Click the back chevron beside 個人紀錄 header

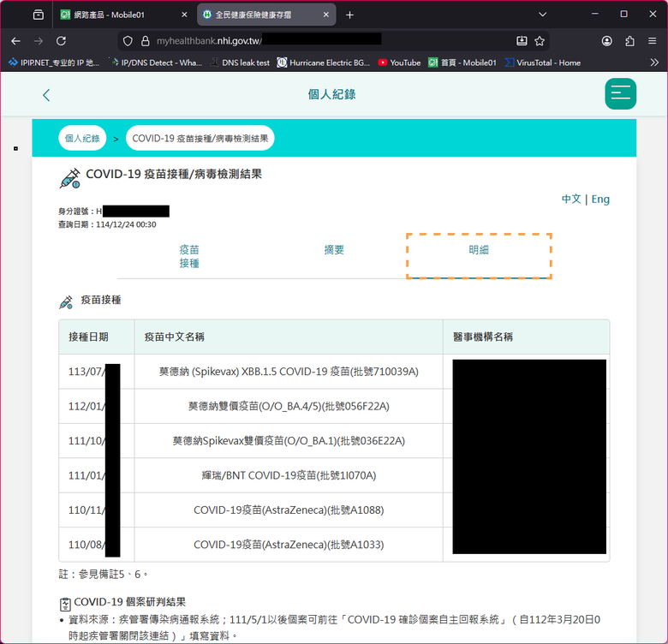(46, 95)
